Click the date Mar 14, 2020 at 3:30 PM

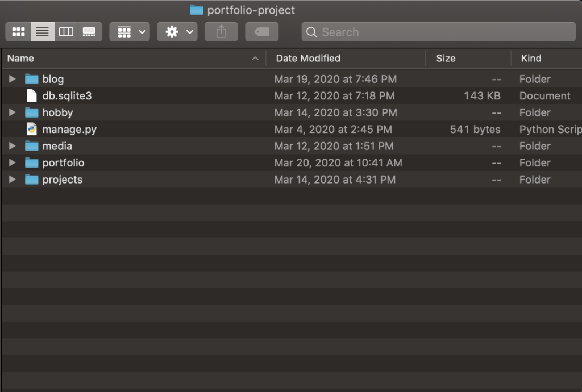pos(335,112)
